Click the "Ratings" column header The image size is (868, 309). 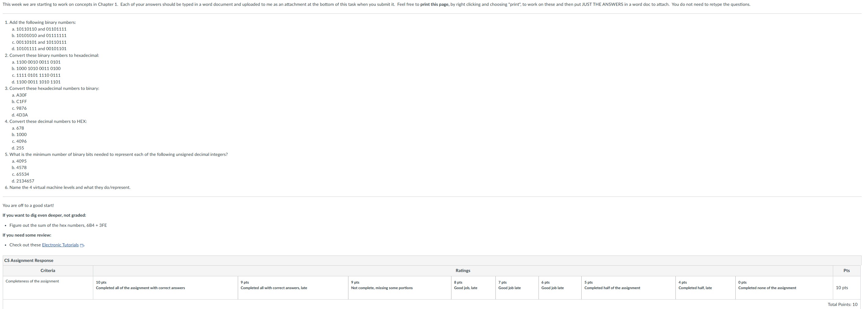(463, 270)
